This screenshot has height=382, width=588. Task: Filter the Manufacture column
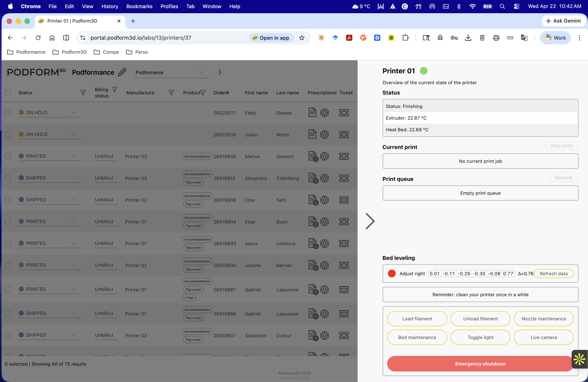171,93
